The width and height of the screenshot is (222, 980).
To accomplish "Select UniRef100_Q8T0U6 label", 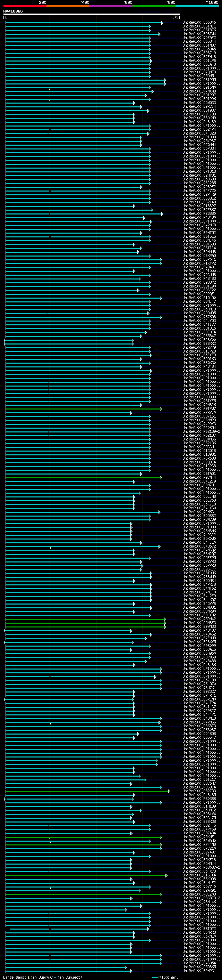I will click(199, 573).
